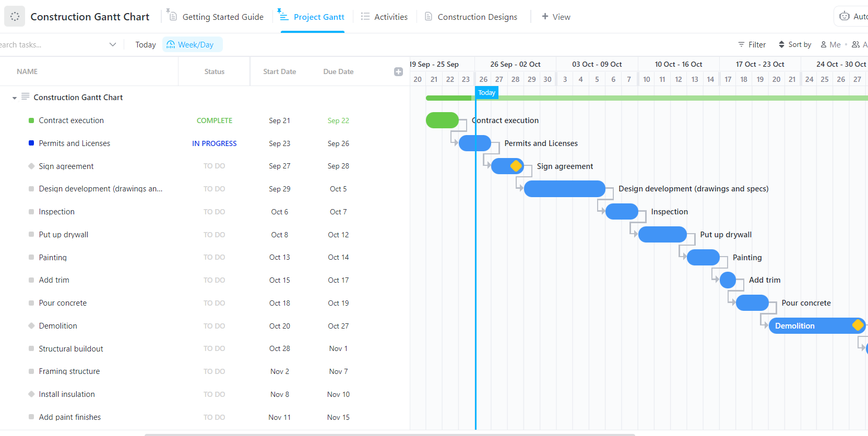
Task: Add a new View
Action: coord(556,17)
